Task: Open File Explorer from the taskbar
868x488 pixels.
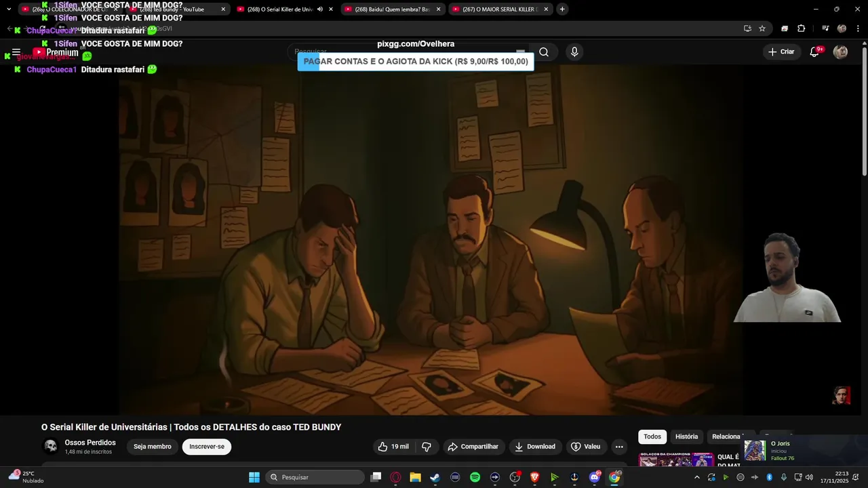Action: tap(415, 477)
